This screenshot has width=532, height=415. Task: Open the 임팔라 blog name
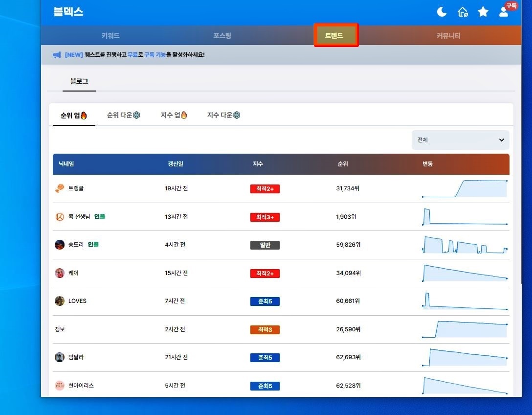pos(76,357)
